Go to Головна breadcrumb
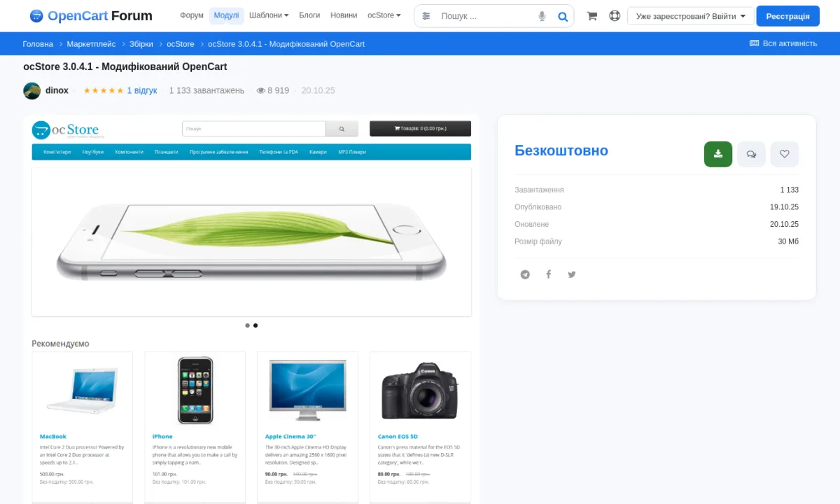 pyautogui.click(x=38, y=43)
